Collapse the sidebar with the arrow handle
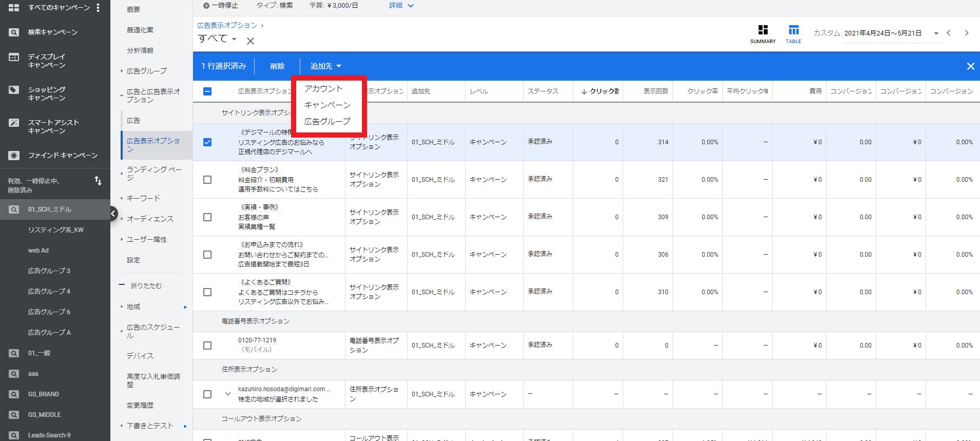This screenshot has height=441, width=980. 113,214
